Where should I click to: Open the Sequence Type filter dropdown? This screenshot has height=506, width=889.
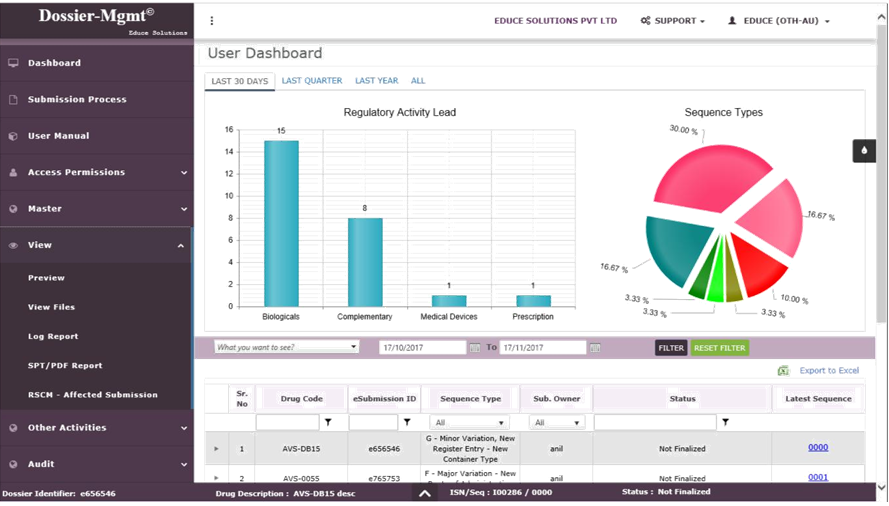point(469,423)
